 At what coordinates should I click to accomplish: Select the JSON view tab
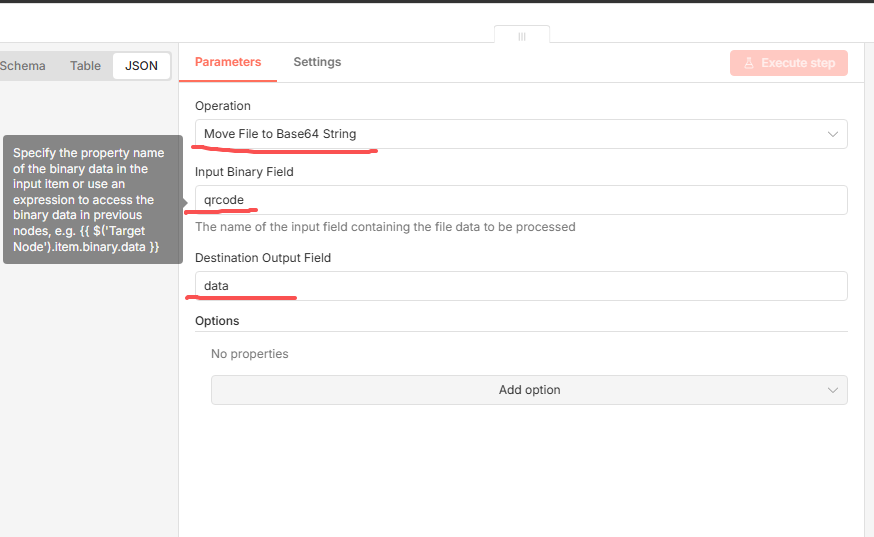(x=141, y=66)
